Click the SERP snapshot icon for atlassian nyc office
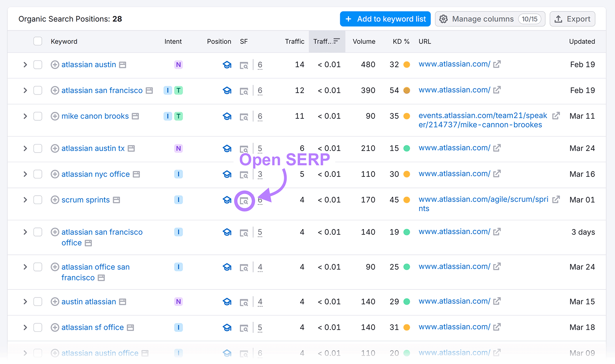This screenshot has width=615, height=364. coord(244,174)
